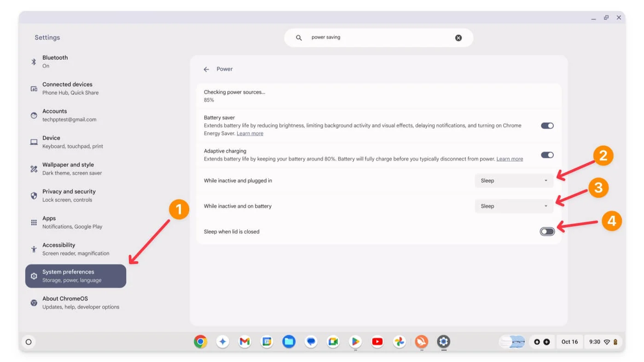Open Google Chrome from the shelf
644x362 pixels.
(x=200, y=342)
